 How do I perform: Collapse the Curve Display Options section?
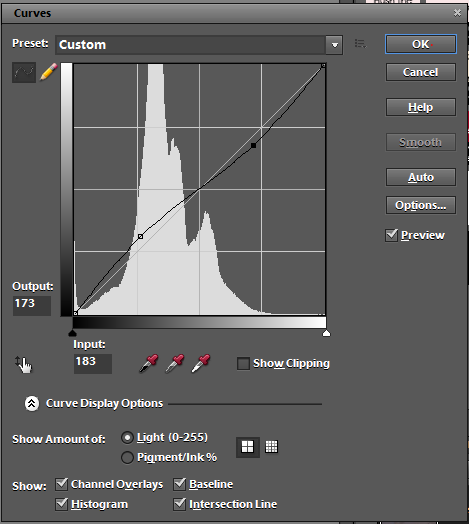(x=32, y=404)
